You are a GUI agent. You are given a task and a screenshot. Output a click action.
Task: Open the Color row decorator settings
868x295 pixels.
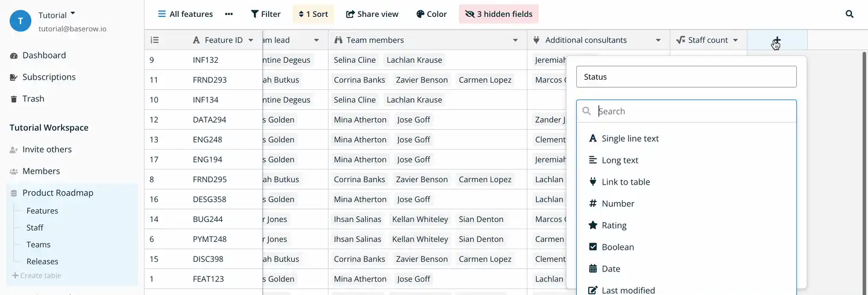(x=432, y=14)
